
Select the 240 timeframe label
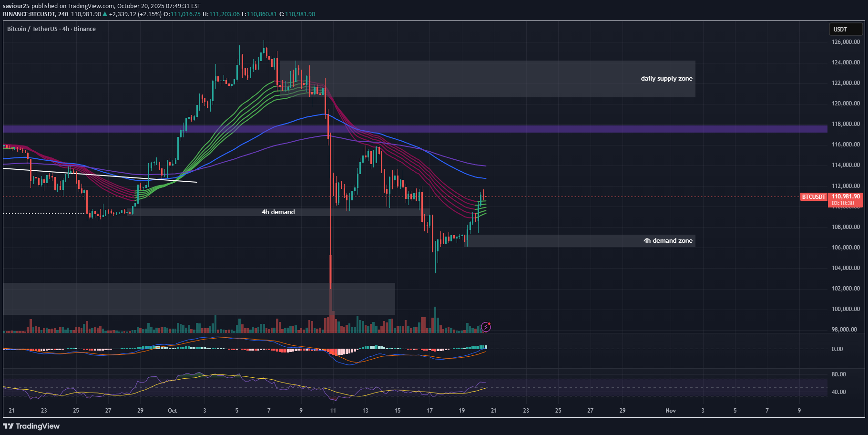[62, 14]
